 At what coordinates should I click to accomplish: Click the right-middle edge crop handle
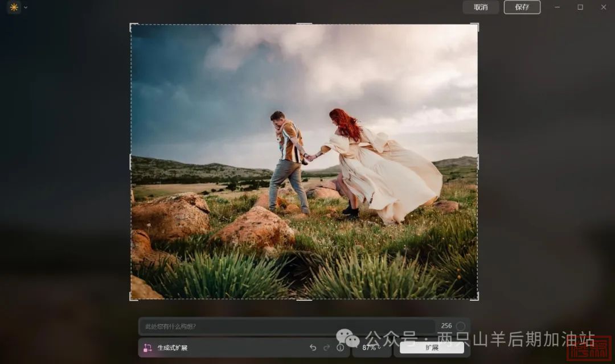(x=478, y=162)
